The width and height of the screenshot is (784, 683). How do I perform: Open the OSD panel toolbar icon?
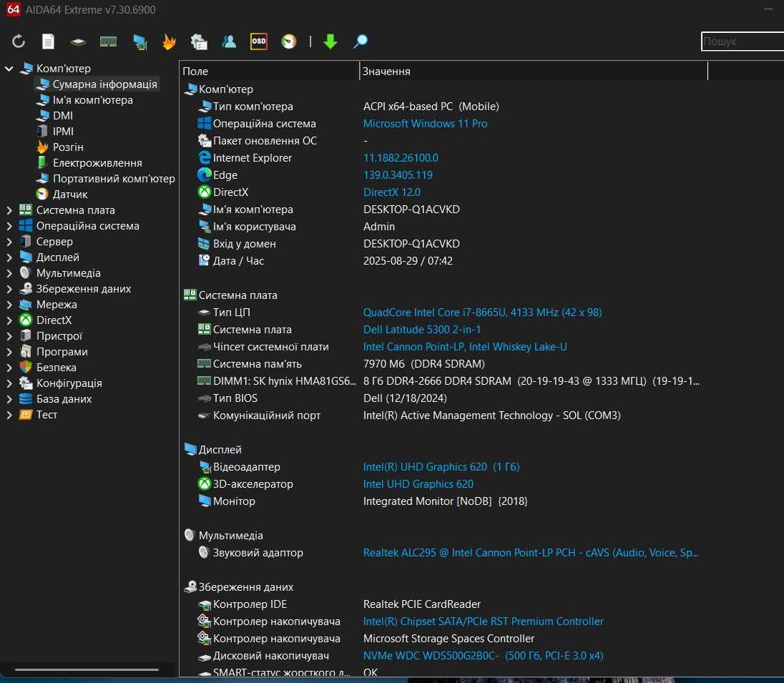point(258,41)
